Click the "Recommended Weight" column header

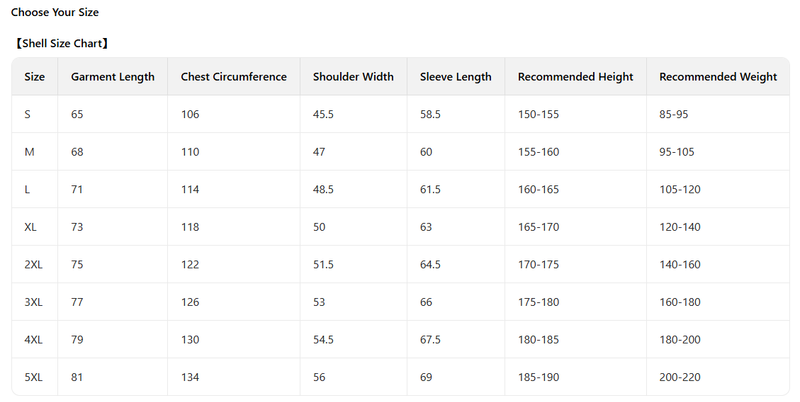pyautogui.click(x=718, y=77)
